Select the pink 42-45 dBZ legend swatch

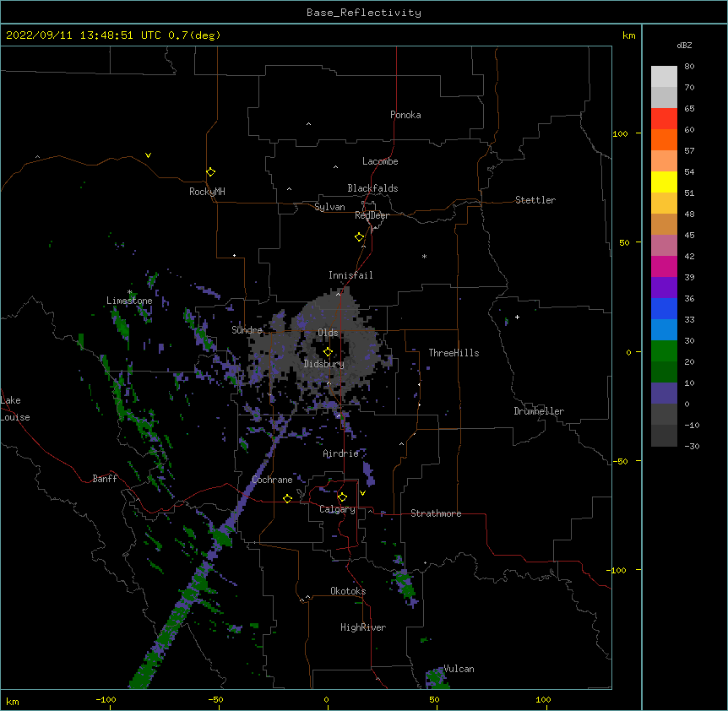pos(664,245)
